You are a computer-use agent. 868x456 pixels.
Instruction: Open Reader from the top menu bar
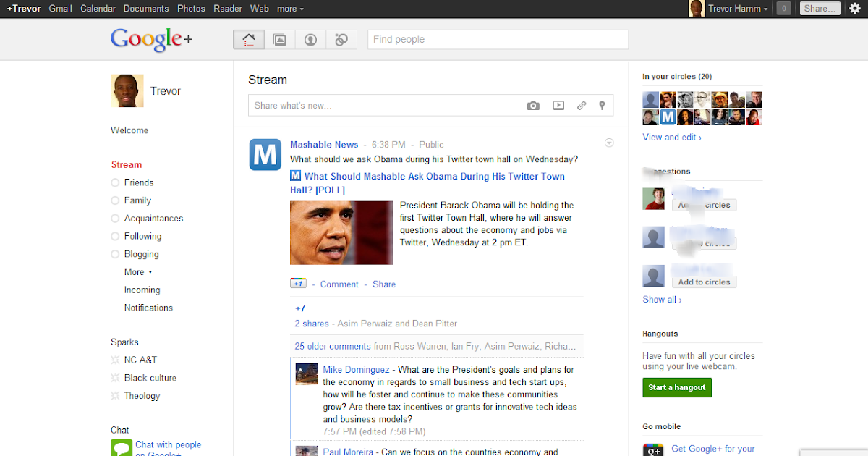(228, 8)
